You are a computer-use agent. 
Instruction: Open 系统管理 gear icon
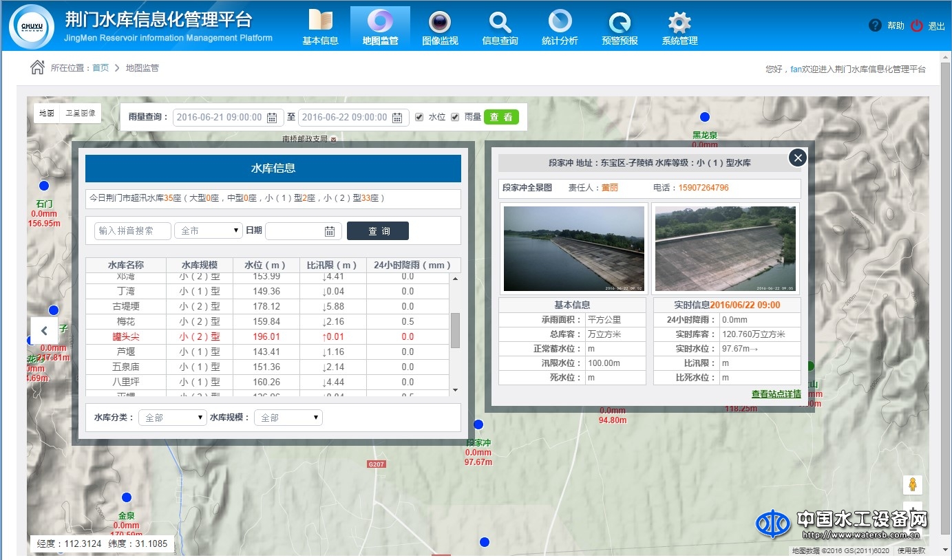coord(679,21)
